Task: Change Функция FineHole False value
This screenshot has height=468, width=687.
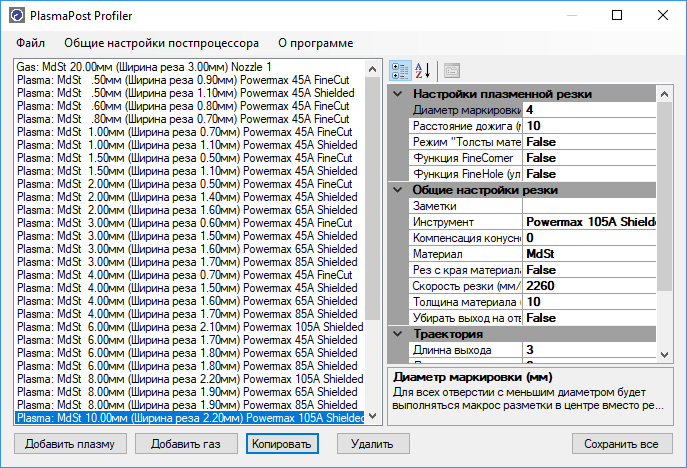Action: coord(589,174)
